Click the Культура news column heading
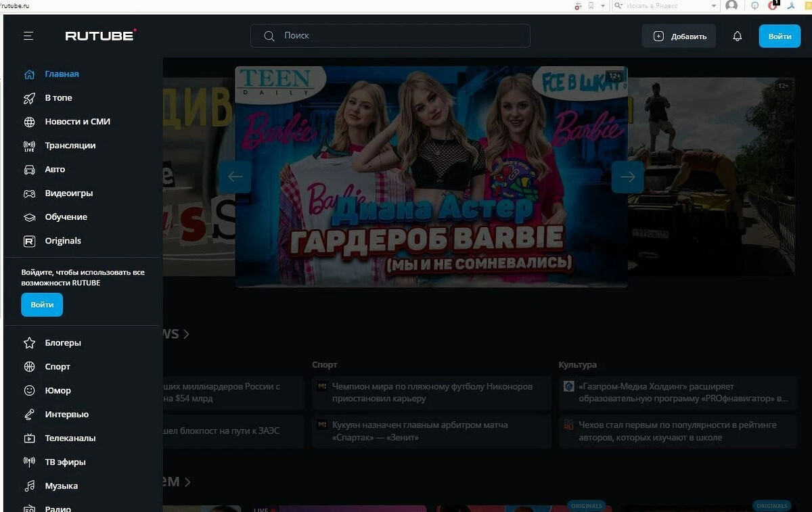This screenshot has width=812, height=512. point(578,365)
